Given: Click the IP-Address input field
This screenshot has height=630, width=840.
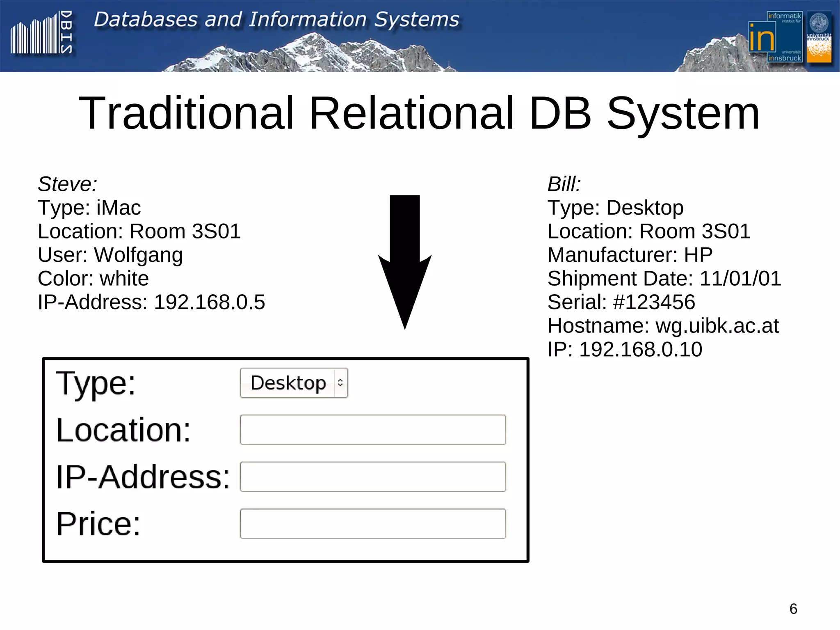Looking at the screenshot, I should click(x=373, y=477).
